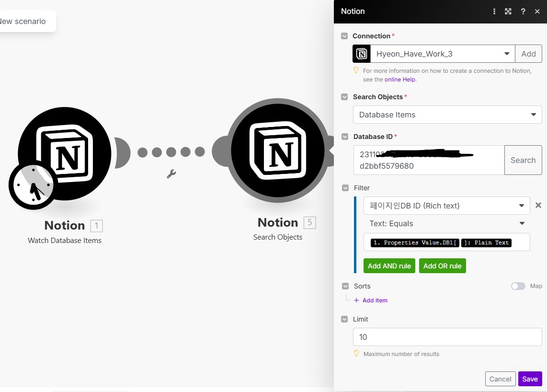Image resolution: width=547 pixels, height=392 pixels.
Task: Toggle the Filter field checkbox
Action: coord(345,188)
